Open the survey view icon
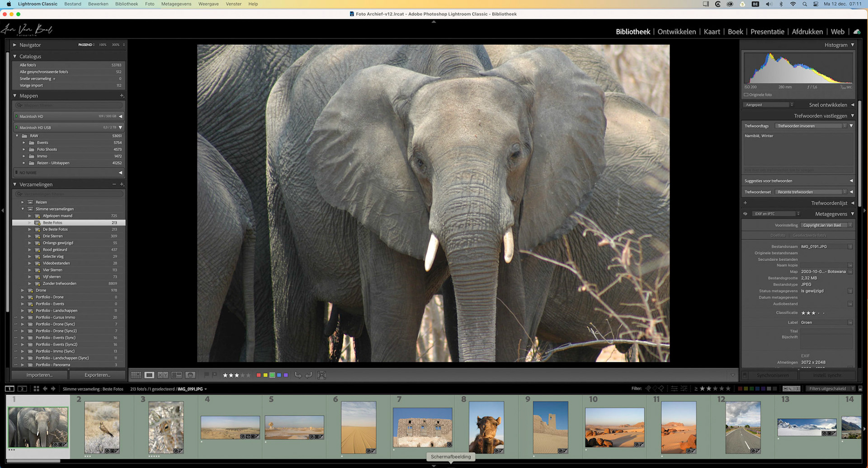The width and height of the screenshot is (868, 468). (177, 375)
